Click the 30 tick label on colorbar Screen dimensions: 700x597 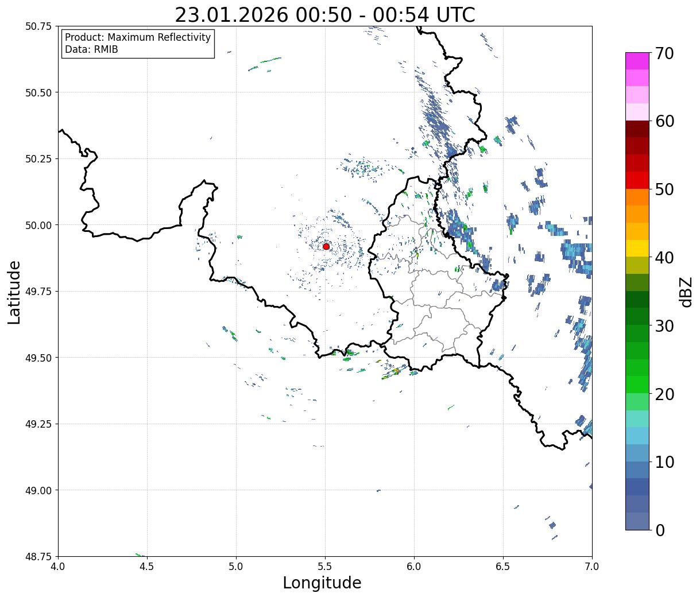[664, 326]
